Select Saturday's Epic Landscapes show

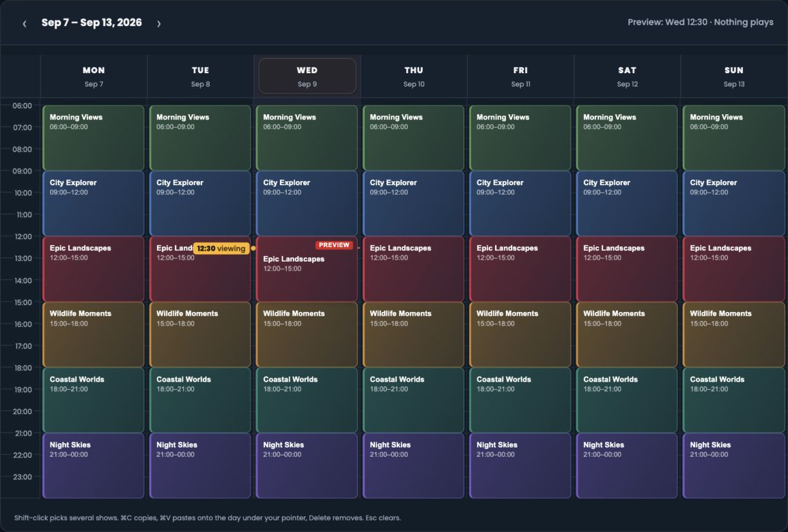[627, 269]
